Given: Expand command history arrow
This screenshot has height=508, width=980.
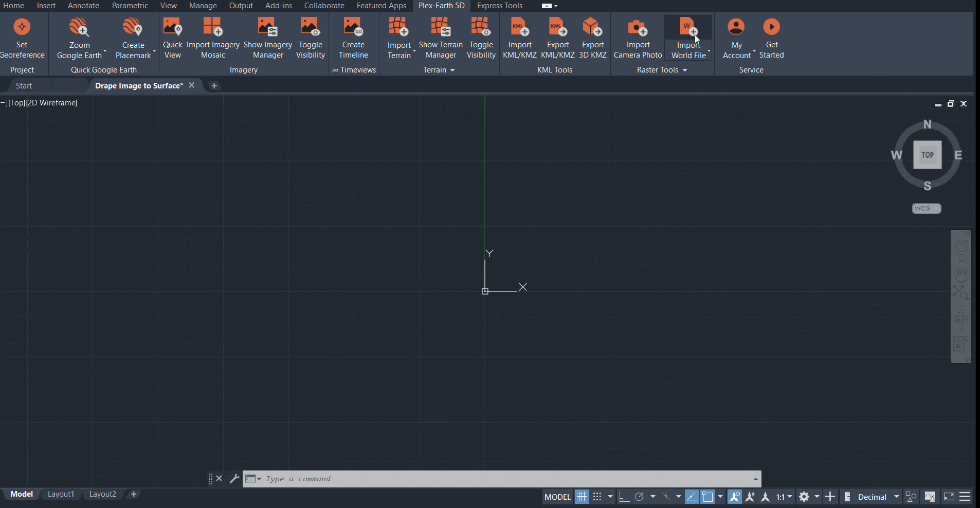Looking at the screenshot, I should (x=755, y=479).
